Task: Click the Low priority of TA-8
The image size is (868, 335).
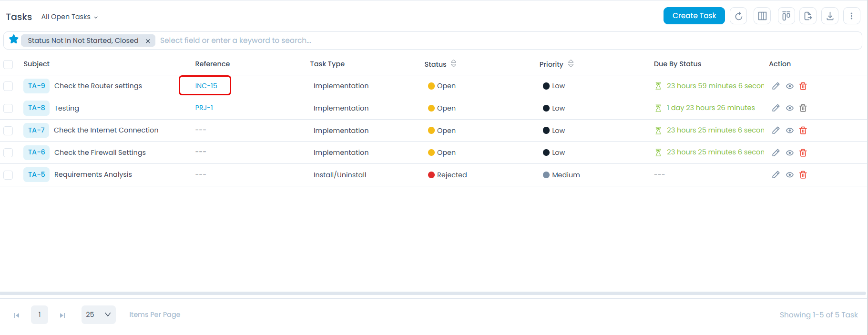Action: (553, 108)
